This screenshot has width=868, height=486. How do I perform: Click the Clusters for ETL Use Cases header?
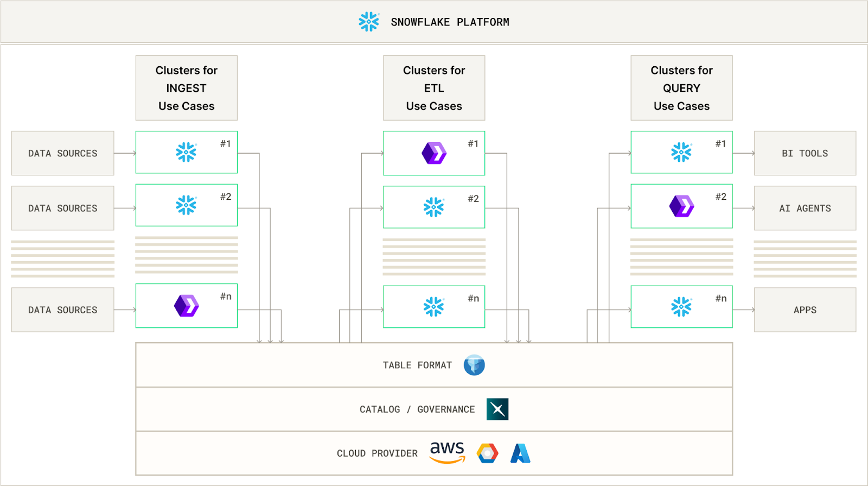click(x=434, y=88)
